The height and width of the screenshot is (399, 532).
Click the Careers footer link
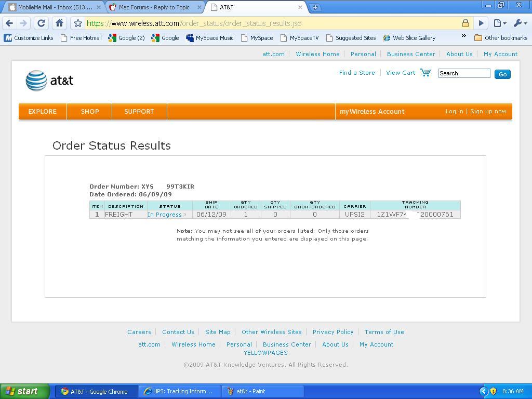click(139, 332)
